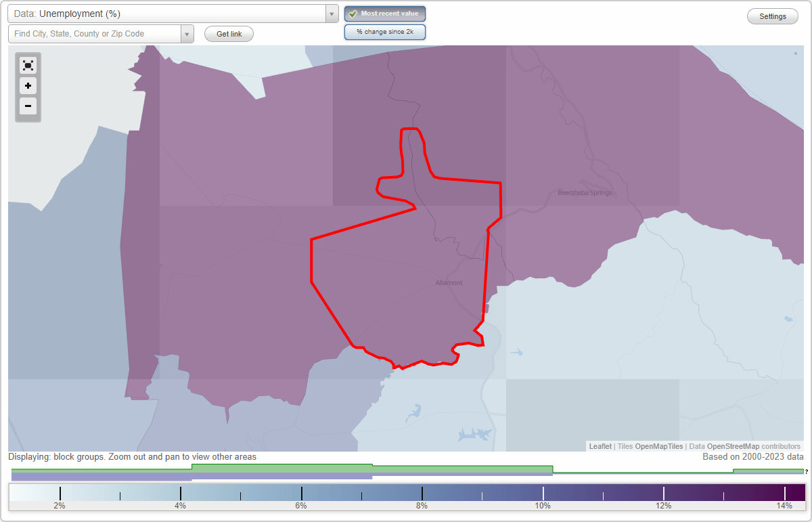Click the green checkmark on Most recent value
This screenshot has width=812, height=522.
pos(352,14)
